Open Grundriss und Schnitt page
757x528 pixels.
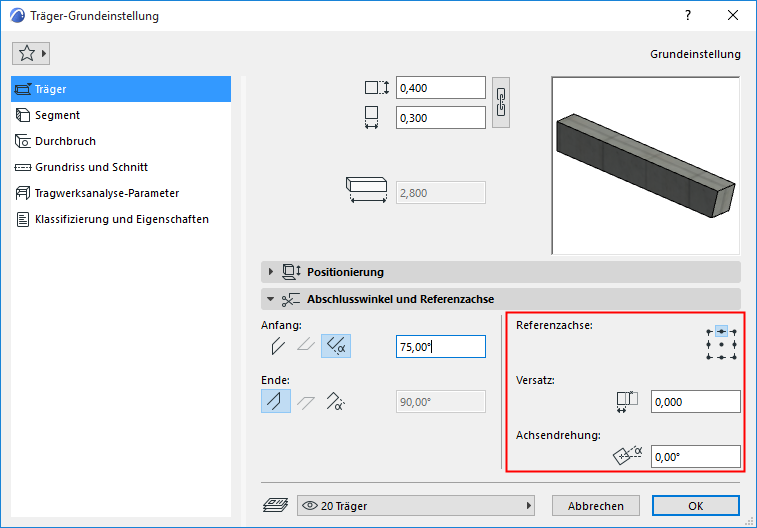[121, 167]
